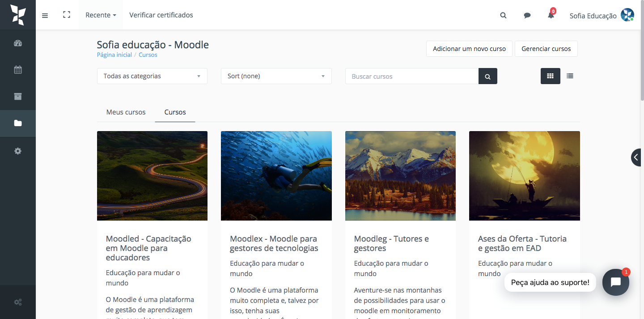Click the site logo in the sidebar
This screenshot has width=644, height=319.
tap(18, 15)
